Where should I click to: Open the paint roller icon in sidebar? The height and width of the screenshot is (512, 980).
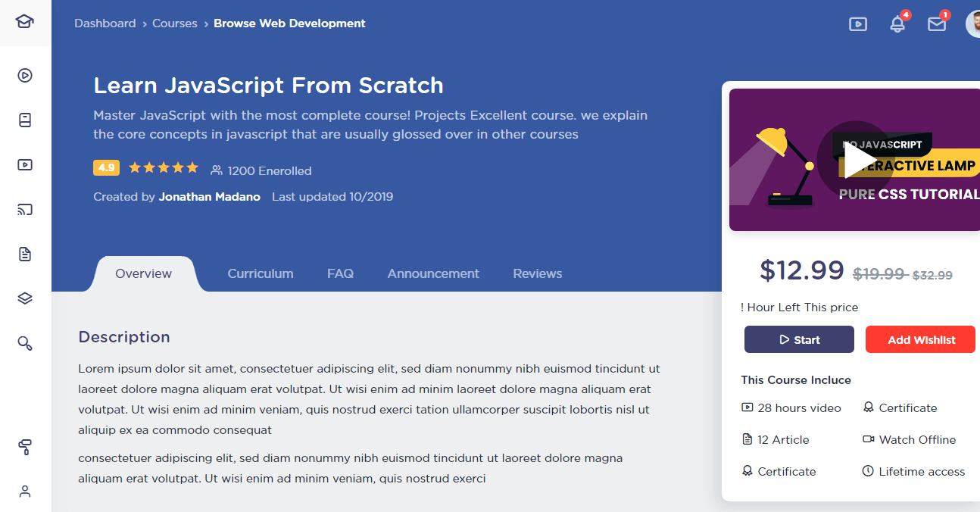(25, 448)
